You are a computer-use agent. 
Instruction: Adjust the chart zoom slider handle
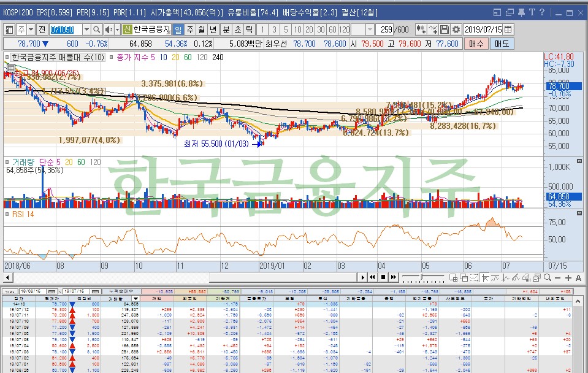[x=422, y=277]
